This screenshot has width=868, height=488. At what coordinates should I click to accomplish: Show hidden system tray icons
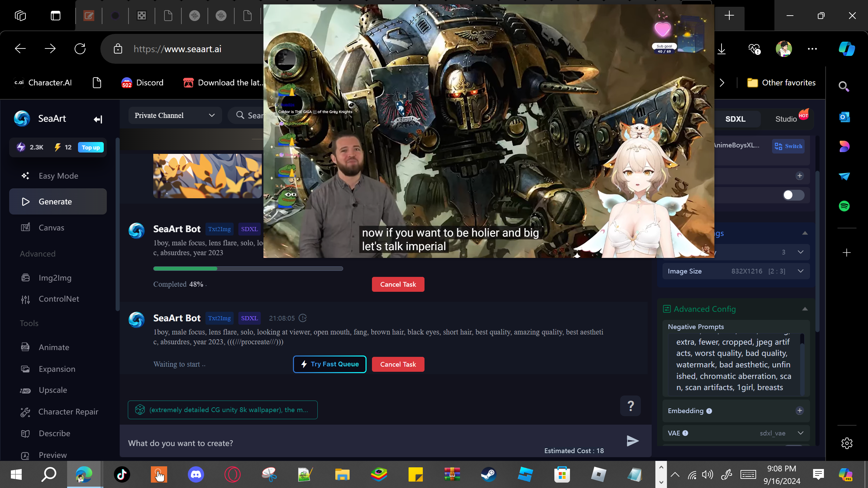pyautogui.click(x=675, y=474)
